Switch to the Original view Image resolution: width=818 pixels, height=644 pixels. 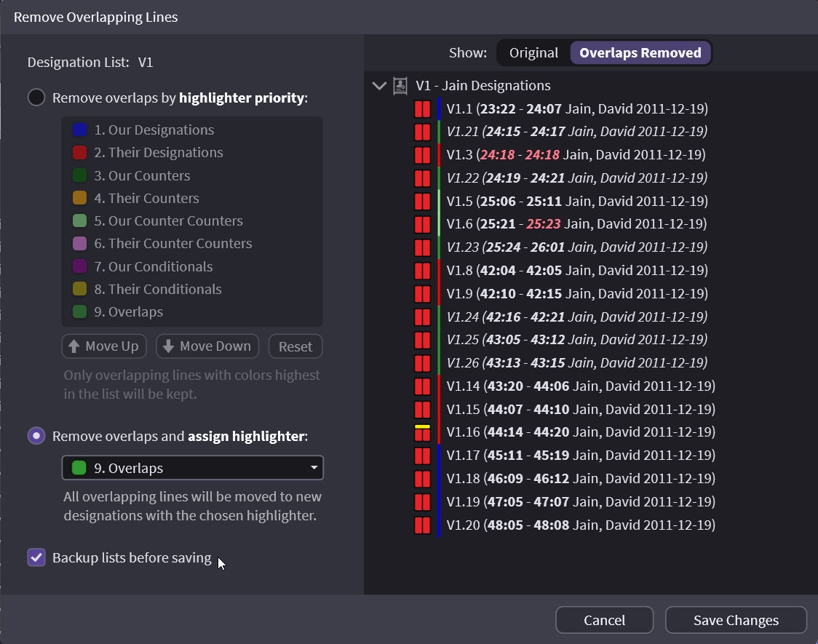[x=533, y=53]
